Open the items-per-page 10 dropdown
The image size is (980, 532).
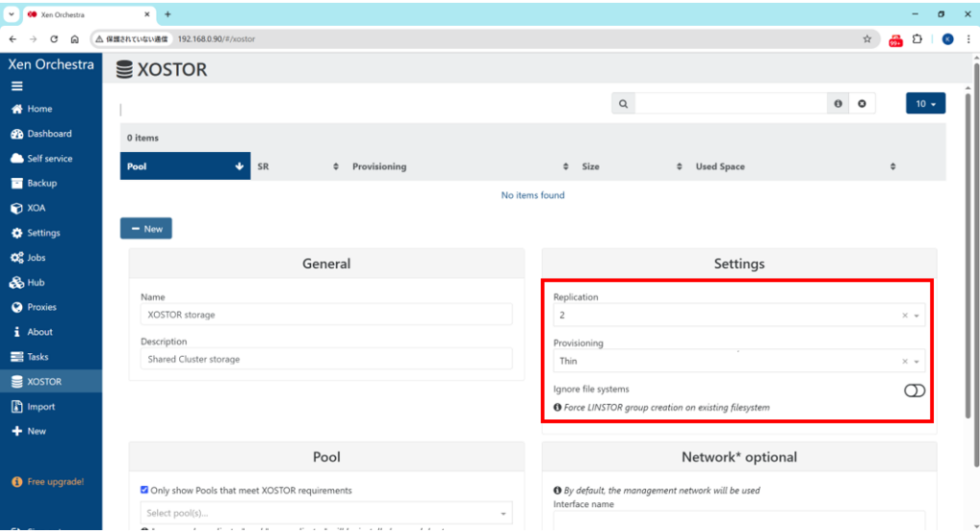tap(924, 103)
